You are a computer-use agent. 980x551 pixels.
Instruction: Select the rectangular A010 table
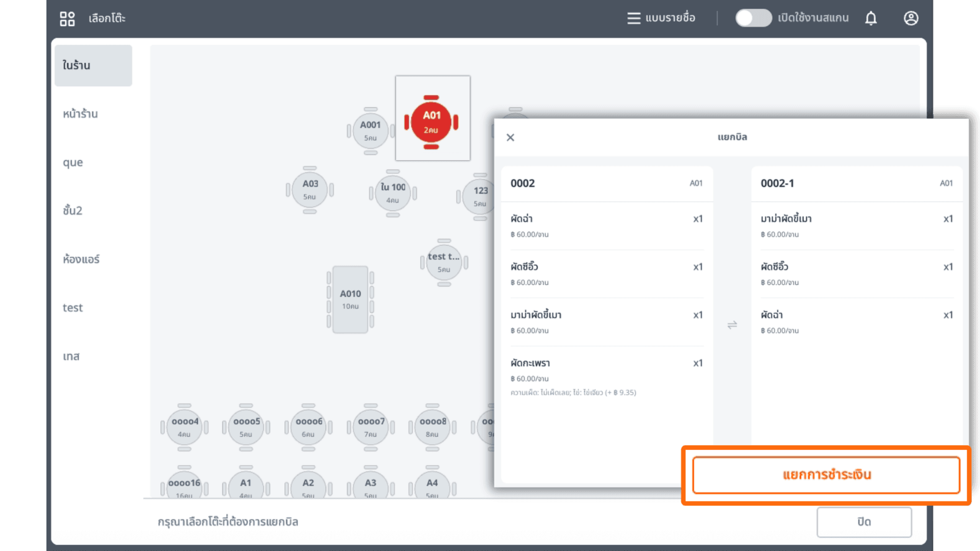pos(350,299)
